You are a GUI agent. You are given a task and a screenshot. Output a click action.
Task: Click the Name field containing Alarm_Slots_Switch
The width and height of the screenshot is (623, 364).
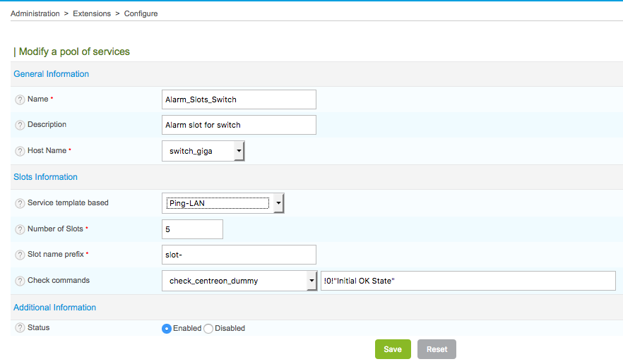[x=239, y=99]
